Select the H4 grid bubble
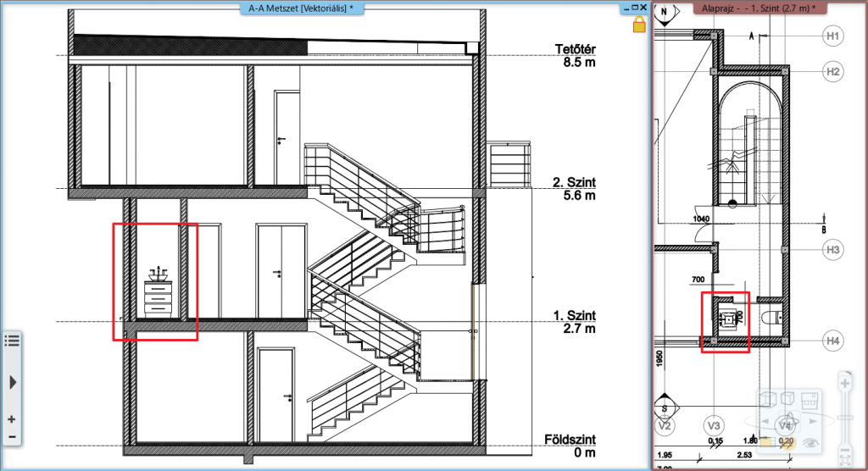 click(x=832, y=341)
